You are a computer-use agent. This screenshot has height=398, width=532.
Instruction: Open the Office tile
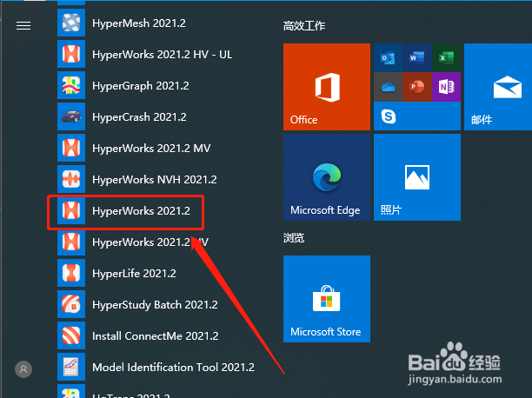pyautogui.click(x=327, y=87)
